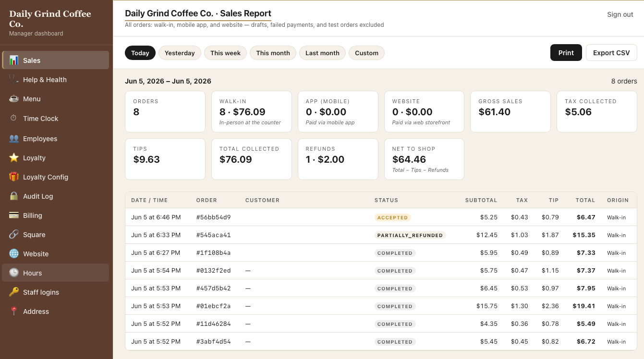Click the Jun 5 at 6:46 PM cell
Image resolution: width=644 pixels, height=359 pixels.
[x=156, y=217]
